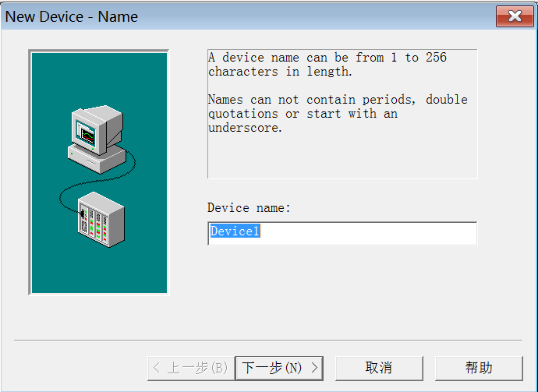Viewport: 538px width, 392px height.
Task: Click the PLC rack device icon
Action: (101, 219)
